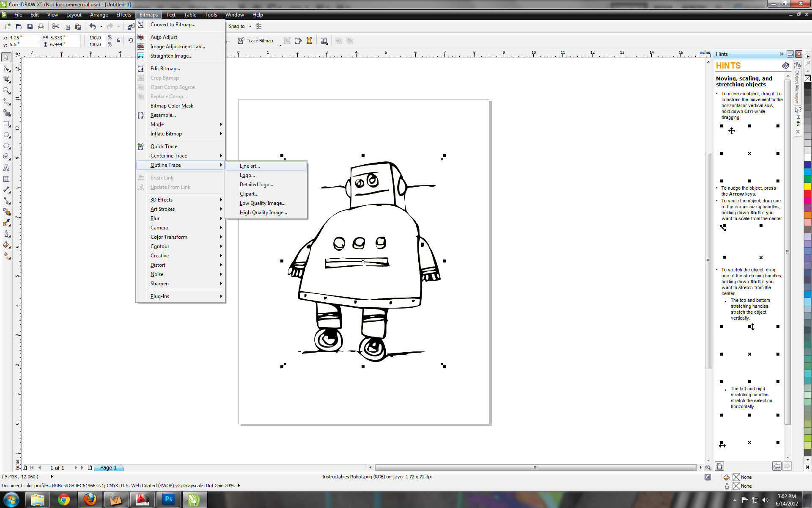The image size is (812, 508).
Task: Open Google Chrome from the taskbar
Action: click(64, 500)
